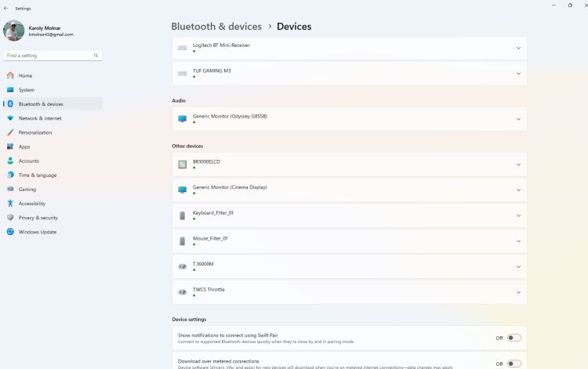The height and width of the screenshot is (369, 588).
Task: Select Time & language label
Action: click(x=38, y=175)
